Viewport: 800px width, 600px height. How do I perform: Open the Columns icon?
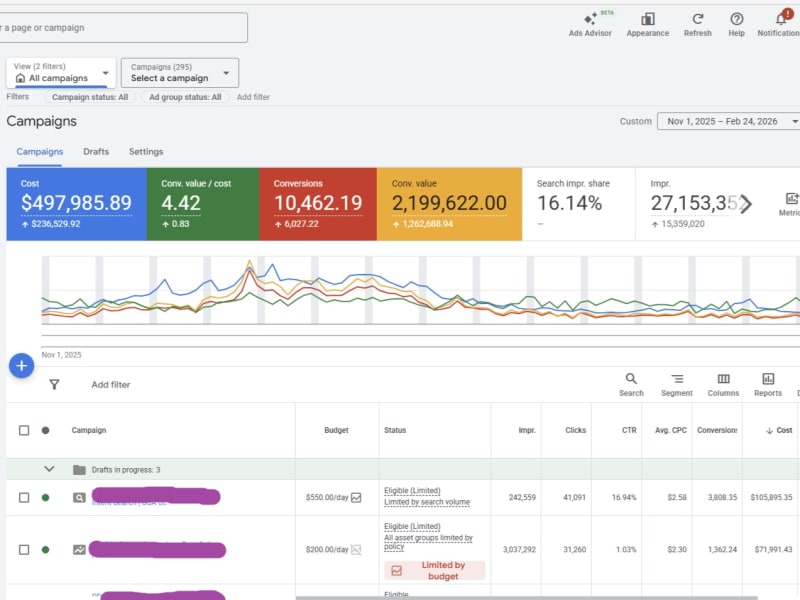pyautogui.click(x=723, y=379)
